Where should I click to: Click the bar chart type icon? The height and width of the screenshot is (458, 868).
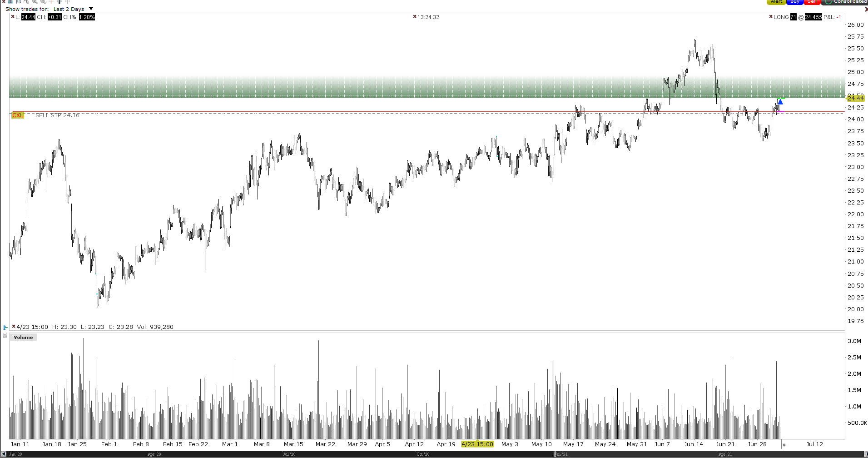click(19, 1)
